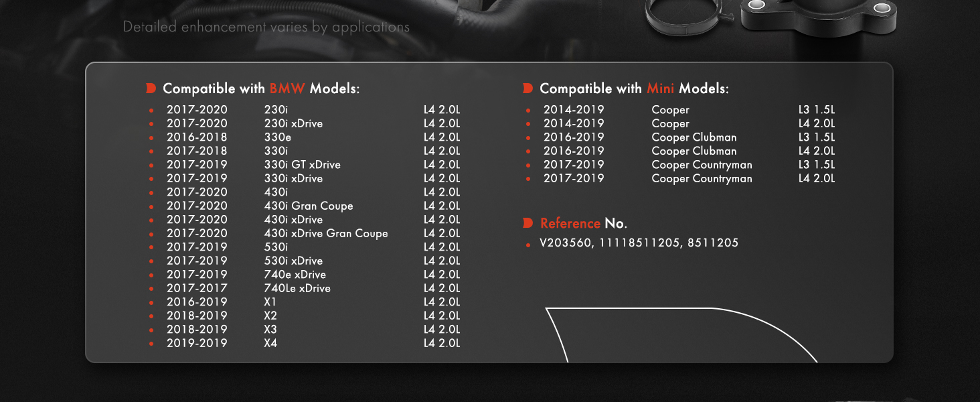Click the "X2" model name
The image size is (980, 402).
coord(270,316)
